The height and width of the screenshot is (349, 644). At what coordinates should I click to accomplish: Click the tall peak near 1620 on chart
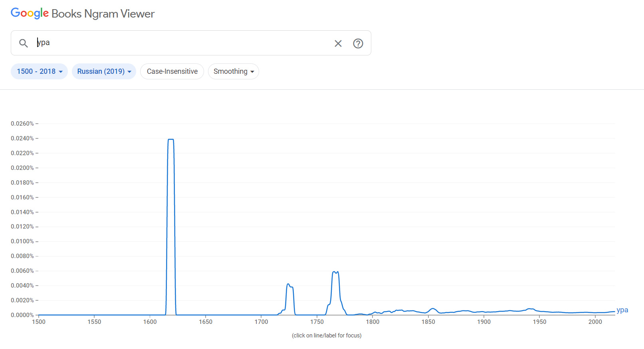(x=171, y=140)
